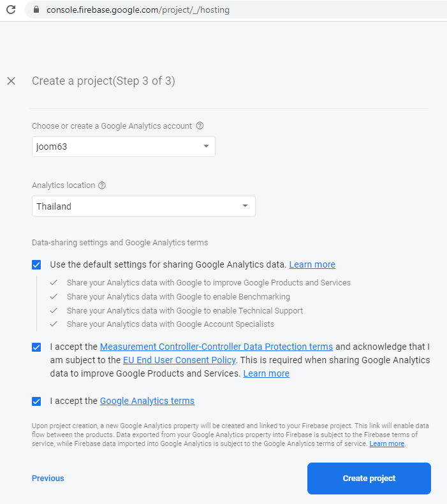Click the Create a project step heading
447x504 pixels.
coord(103,81)
